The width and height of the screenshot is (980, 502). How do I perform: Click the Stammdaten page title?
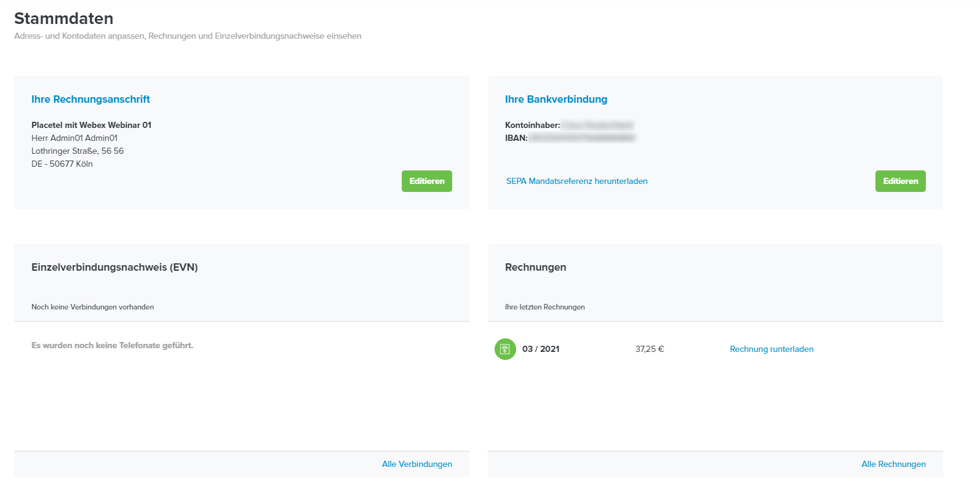click(63, 18)
